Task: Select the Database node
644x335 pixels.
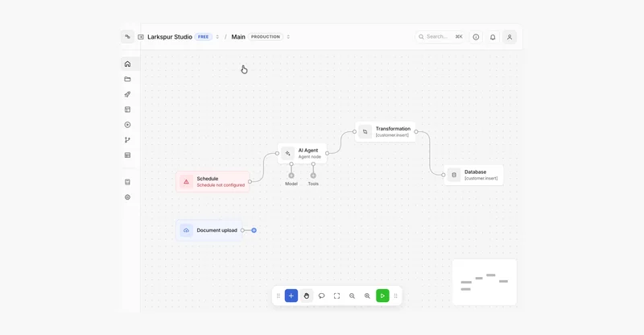Action: click(x=473, y=175)
